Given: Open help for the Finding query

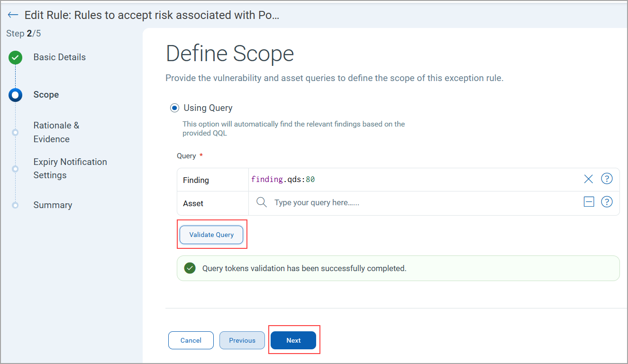Looking at the screenshot, I should 607,179.
